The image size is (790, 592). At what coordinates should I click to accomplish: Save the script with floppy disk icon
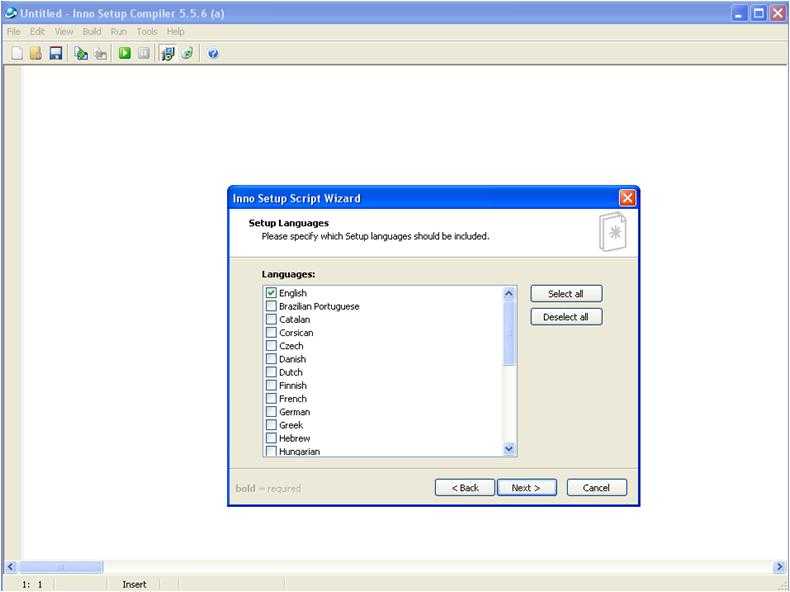point(55,53)
